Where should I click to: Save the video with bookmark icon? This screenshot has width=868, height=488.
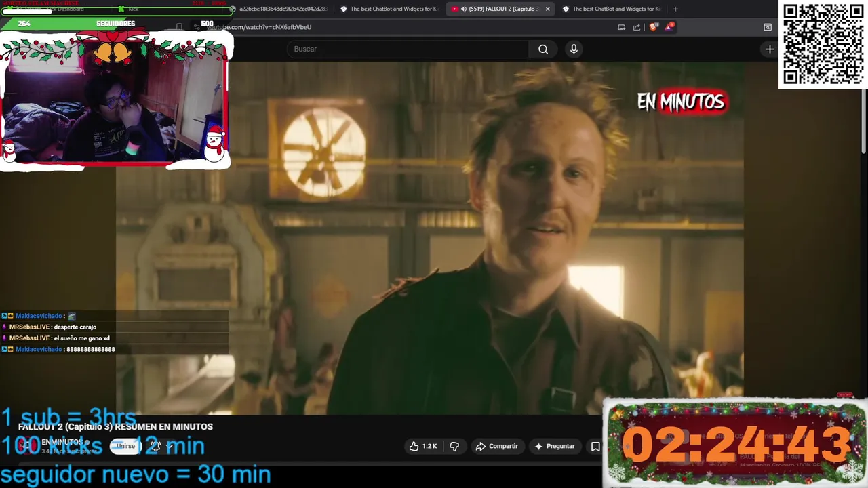pos(595,446)
